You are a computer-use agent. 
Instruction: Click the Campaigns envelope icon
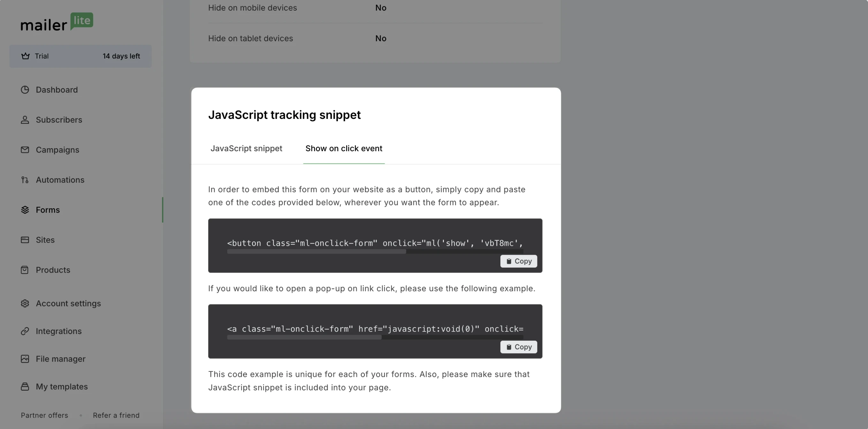tap(25, 150)
